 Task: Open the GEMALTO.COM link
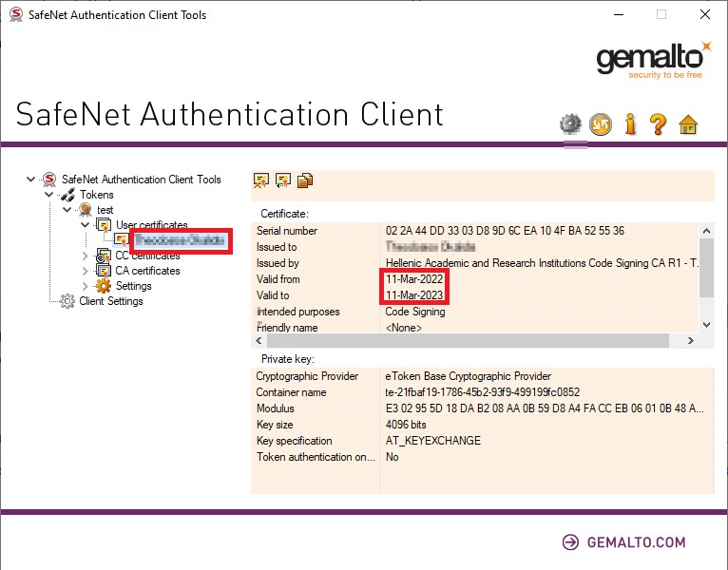pos(623,542)
